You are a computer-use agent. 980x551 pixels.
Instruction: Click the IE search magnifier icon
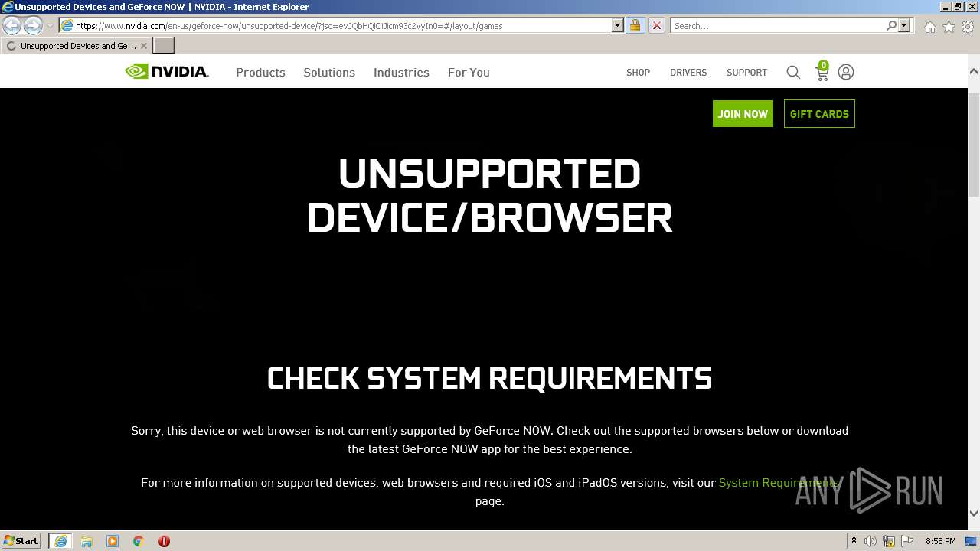tap(891, 25)
